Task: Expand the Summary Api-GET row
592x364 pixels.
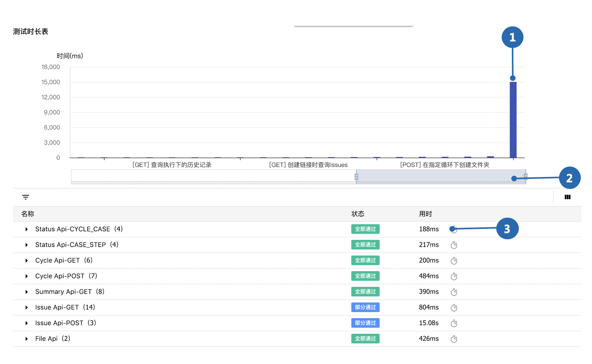Action: (x=26, y=292)
